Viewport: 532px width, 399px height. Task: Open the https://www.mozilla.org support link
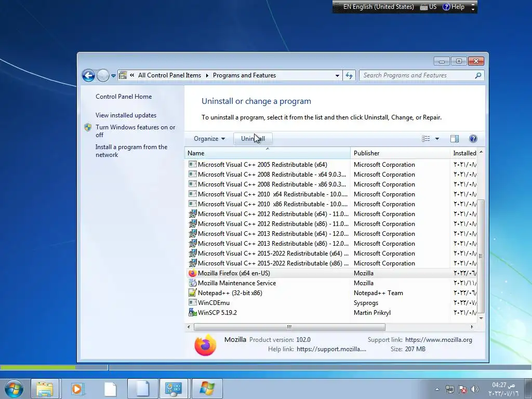(x=438, y=340)
